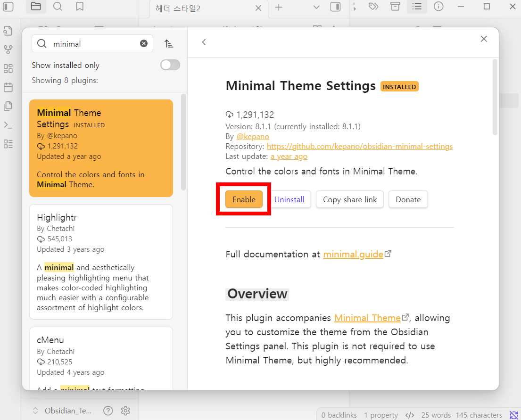Image resolution: width=521 pixels, height=420 pixels.
Task: Click the 'Showing 8 plugins:' text
Action: [65, 81]
